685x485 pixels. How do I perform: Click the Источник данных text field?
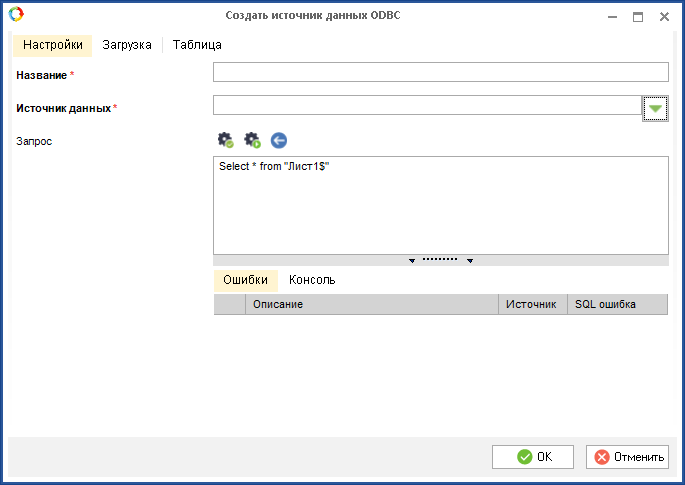click(x=426, y=106)
